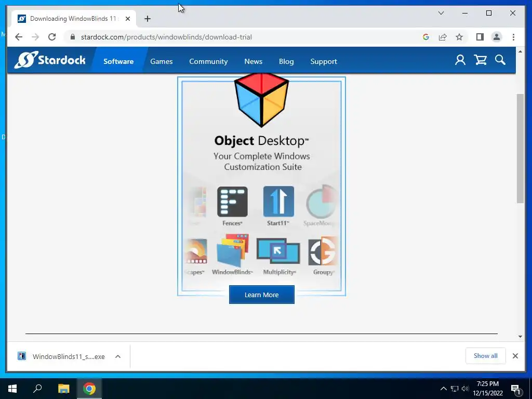Select the Downloading WindowBlinds 11 tab
532x399 pixels.
coord(73,19)
